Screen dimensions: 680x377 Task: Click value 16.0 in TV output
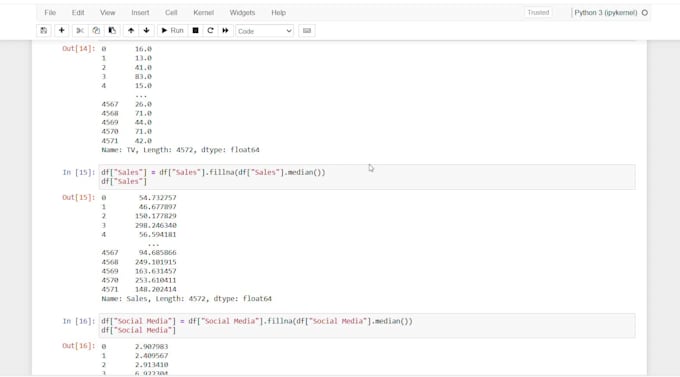tap(143, 49)
